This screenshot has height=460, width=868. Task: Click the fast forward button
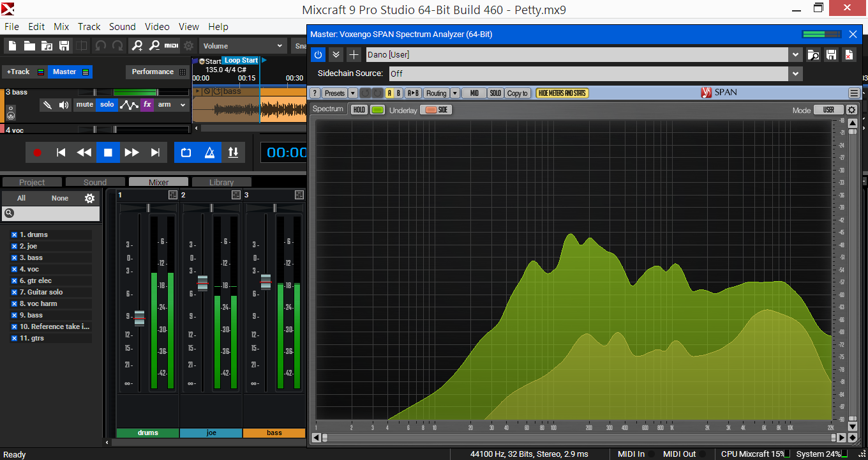click(x=131, y=153)
